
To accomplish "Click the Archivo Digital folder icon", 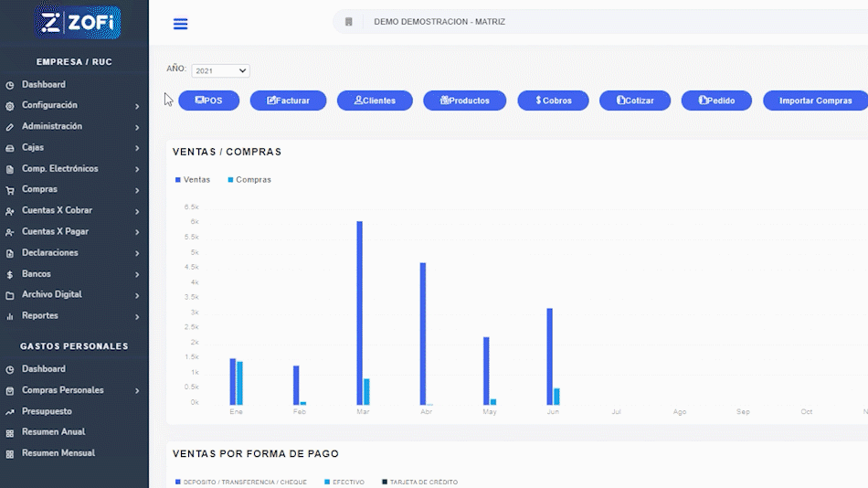I will pos(10,295).
